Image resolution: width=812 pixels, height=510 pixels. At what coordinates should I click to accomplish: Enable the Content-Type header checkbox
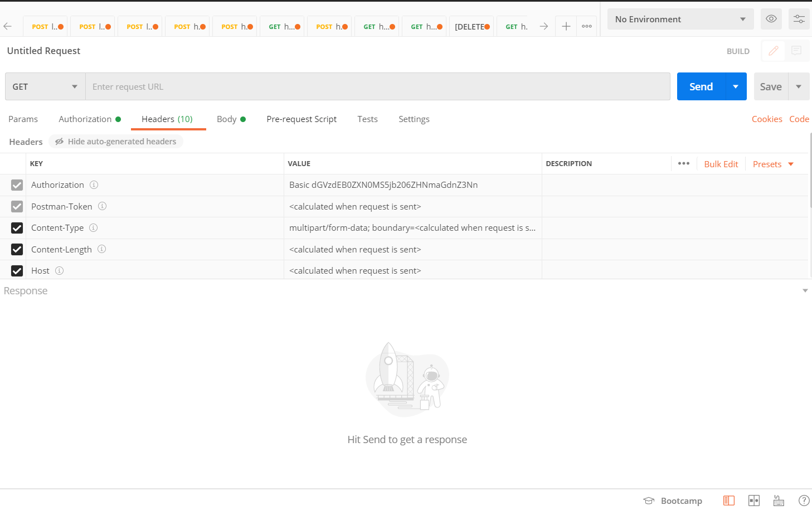(x=17, y=227)
